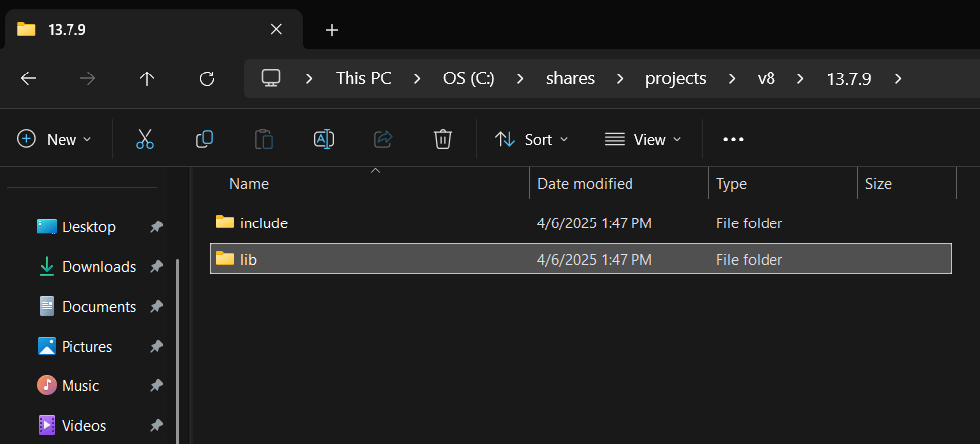This screenshot has height=444, width=980.
Task: Unpin Desktop from Quick access
Action: coord(156,227)
